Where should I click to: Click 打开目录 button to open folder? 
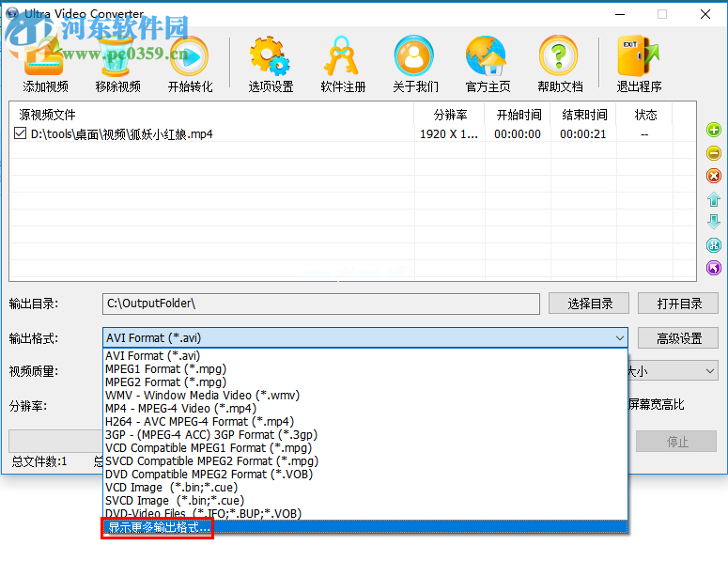coord(678,304)
